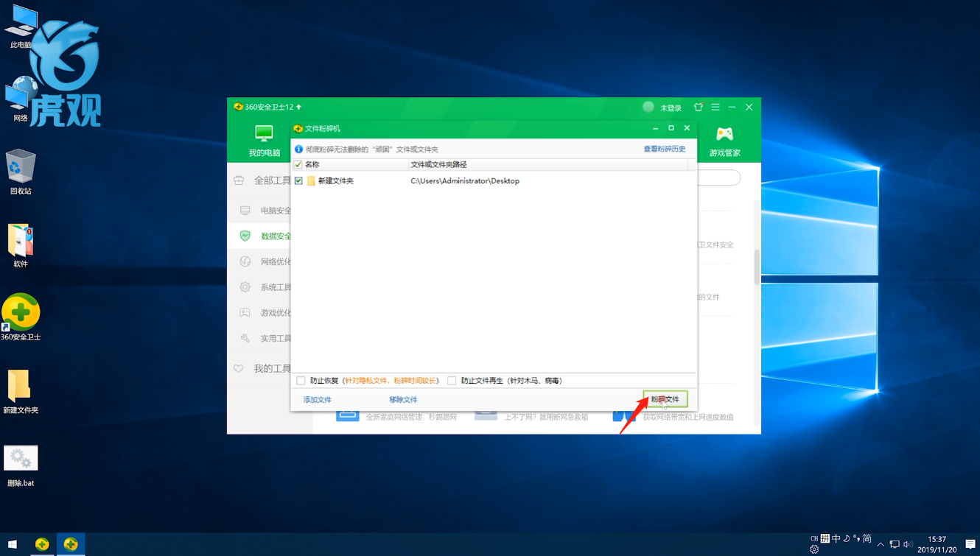Enable the 防止文件再生 checkbox
980x556 pixels.
pos(452,381)
